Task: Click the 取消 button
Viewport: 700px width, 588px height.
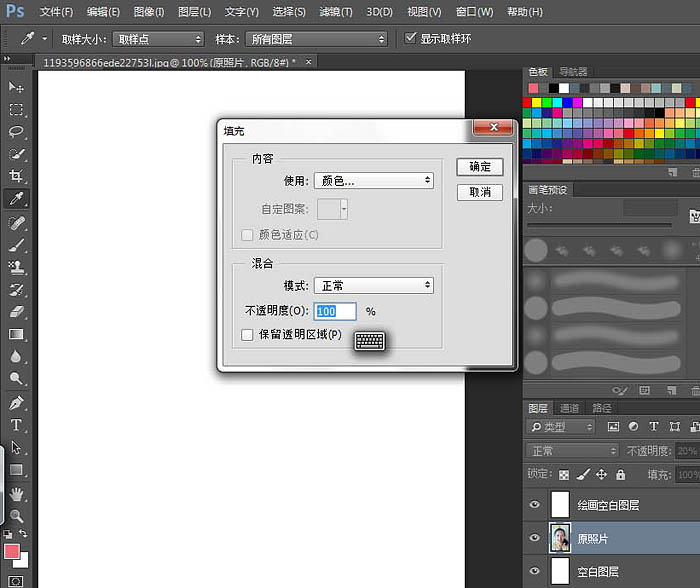Action: pyautogui.click(x=480, y=192)
